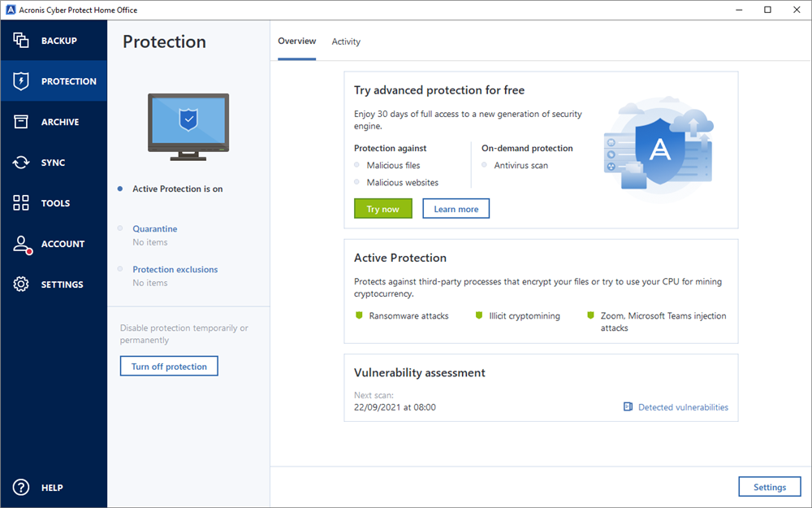Click the Help question mark icon
Image resolution: width=812 pixels, height=508 pixels.
click(21, 488)
